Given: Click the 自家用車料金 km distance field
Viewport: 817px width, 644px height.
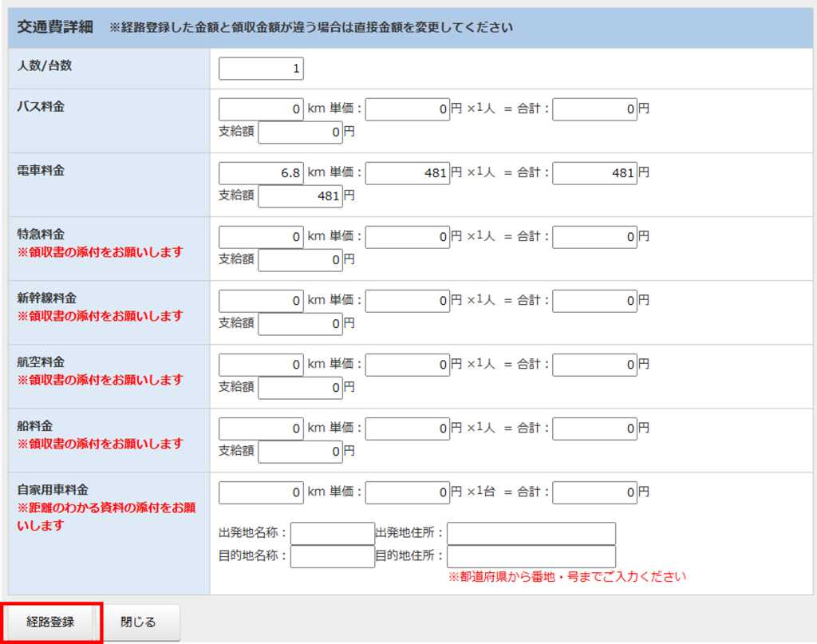Looking at the screenshot, I should point(261,492).
